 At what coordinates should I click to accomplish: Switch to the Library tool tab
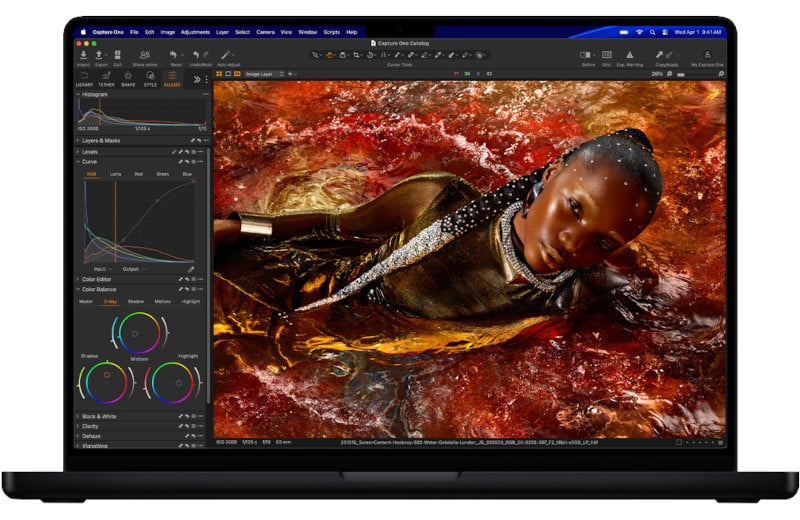pos(84,79)
